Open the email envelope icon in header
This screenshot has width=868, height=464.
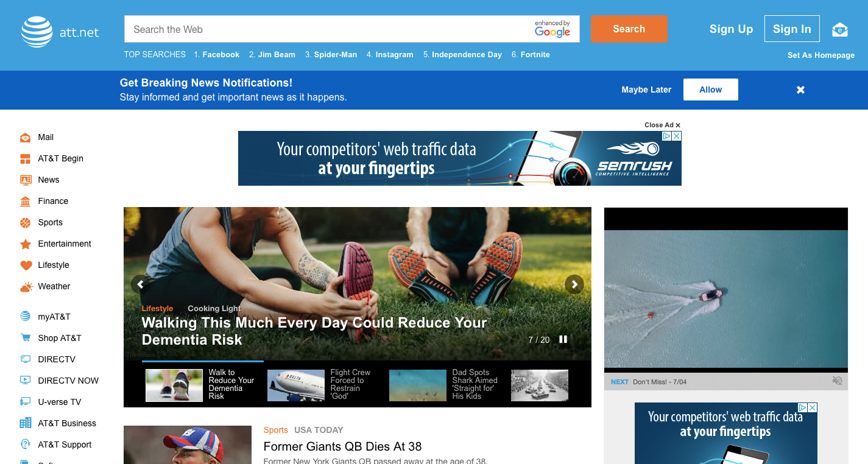840,29
